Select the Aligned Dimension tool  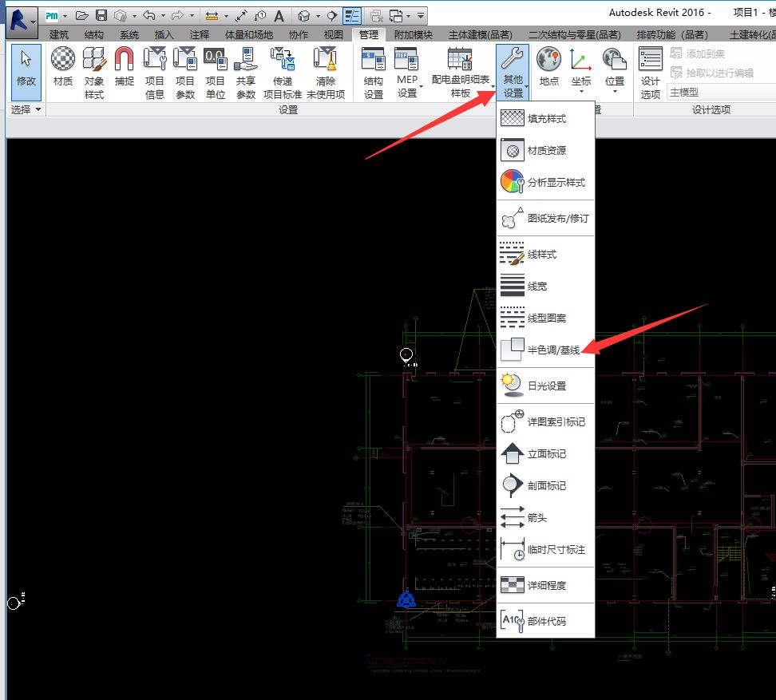(241, 16)
